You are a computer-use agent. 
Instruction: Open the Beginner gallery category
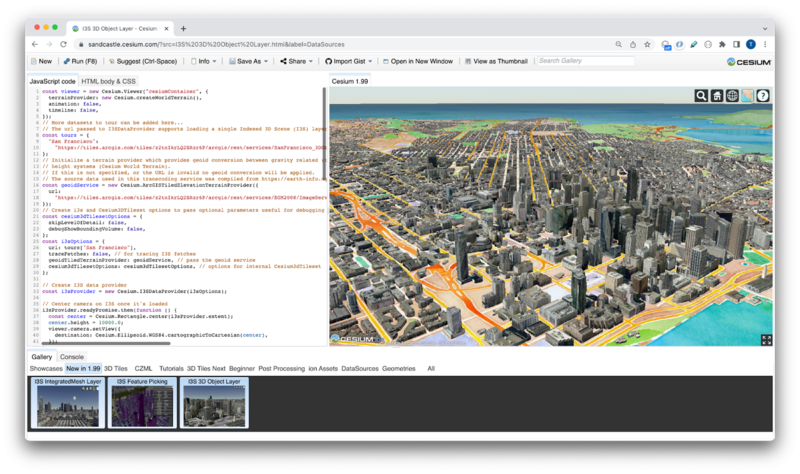pyautogui.click(x=242, y=368)
